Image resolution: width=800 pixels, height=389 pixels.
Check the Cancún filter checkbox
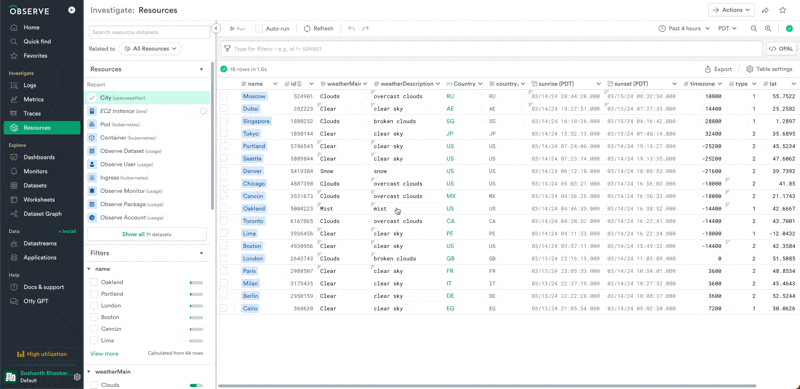click(x=94, y=329)
